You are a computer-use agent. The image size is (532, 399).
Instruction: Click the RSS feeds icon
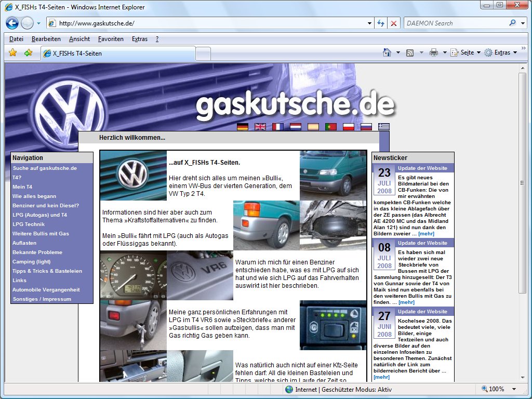[x=410, y=52]
